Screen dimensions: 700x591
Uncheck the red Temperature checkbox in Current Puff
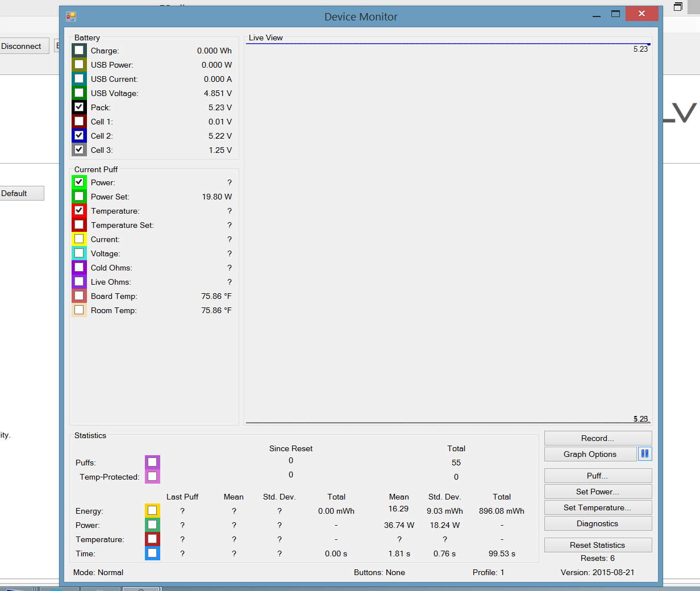tap(79, 210)
